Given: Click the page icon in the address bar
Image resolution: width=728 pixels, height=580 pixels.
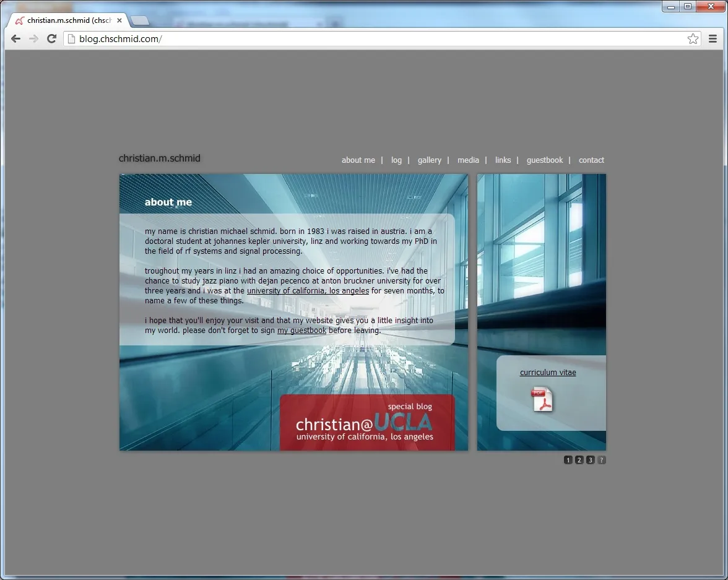Looking at the screenshot, I should coord(72,39).
